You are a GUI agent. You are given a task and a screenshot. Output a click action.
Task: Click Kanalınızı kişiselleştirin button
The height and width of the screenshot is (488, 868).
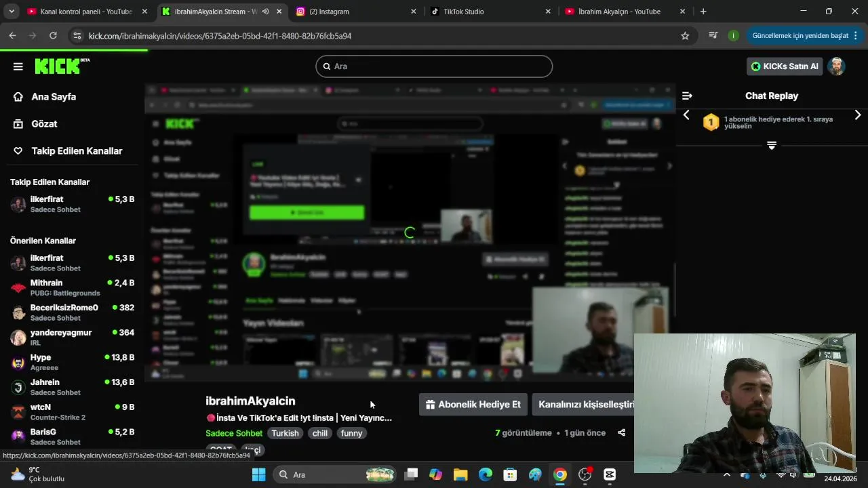(585, 405)
